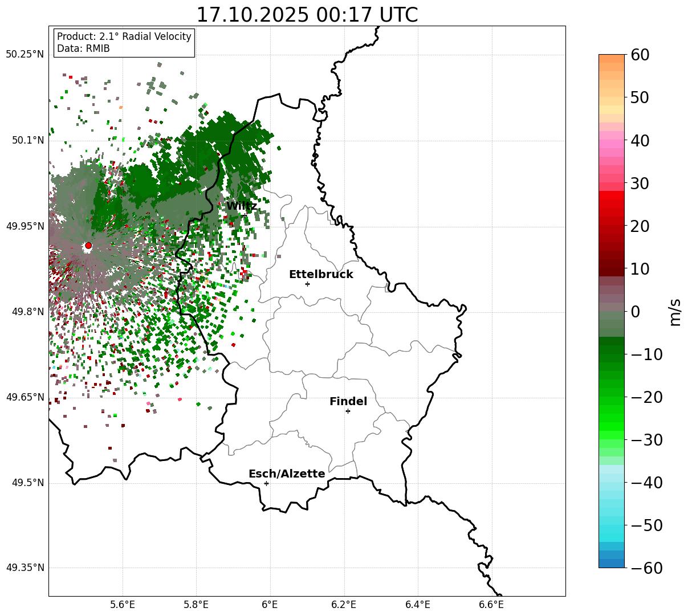This screenshot has width=688, height=616.
Task: Click the 49.8°N latitude label
Action: coord(28,312)
